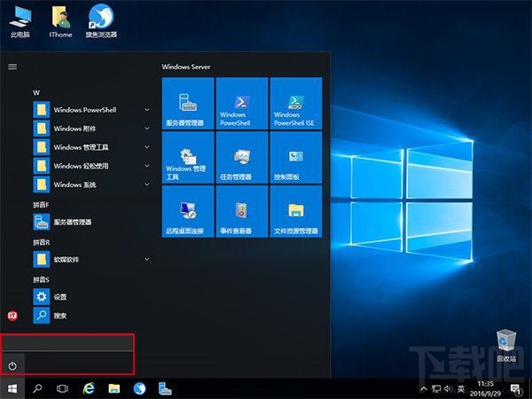
Task: Open the 文件资源管理器 tile
Action: tap(294, 214)
